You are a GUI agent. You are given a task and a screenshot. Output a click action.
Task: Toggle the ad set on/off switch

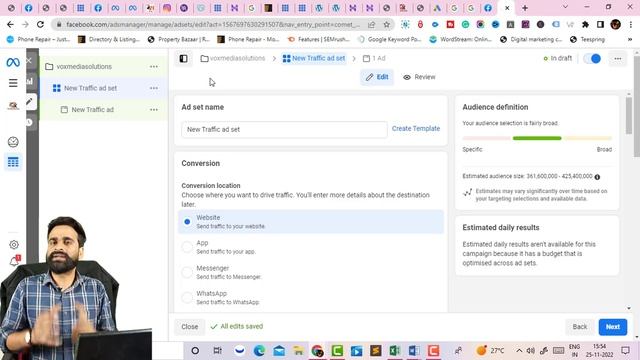592,59
